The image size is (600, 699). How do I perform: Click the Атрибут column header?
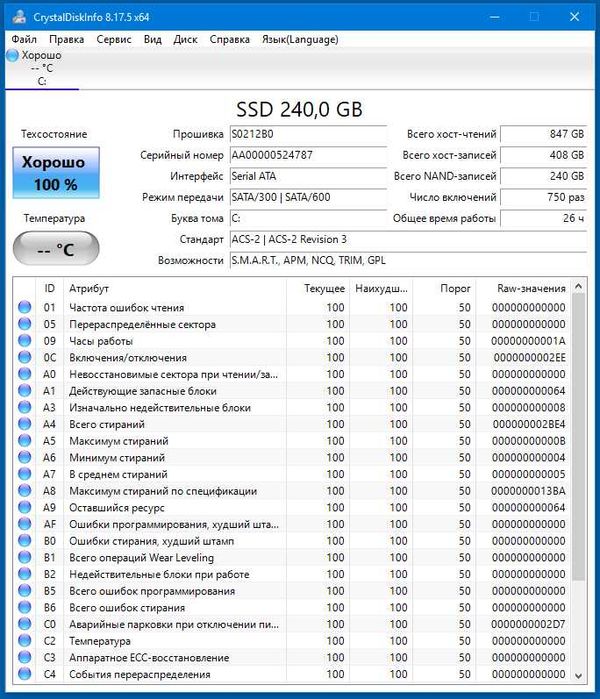[x=175, y=288]
